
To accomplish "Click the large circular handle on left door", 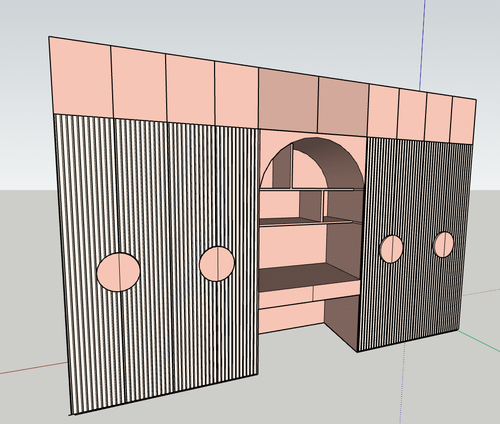I will pyautogui.click(x=118, y=272).
